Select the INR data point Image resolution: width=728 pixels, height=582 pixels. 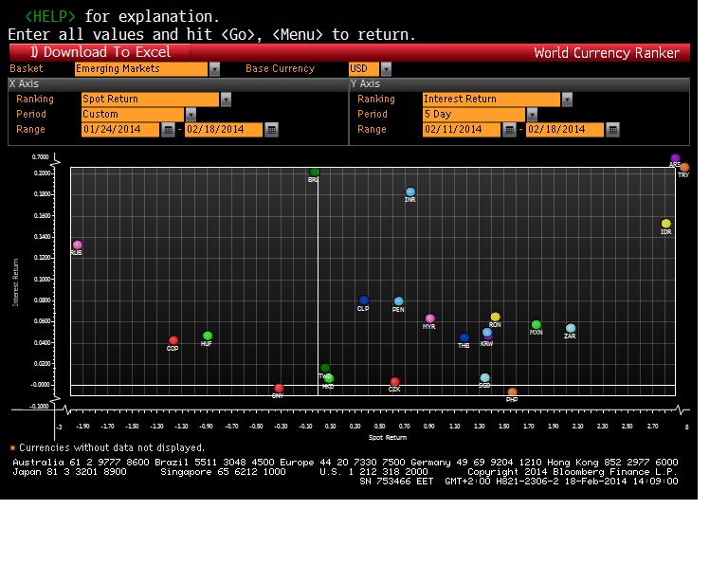click(409, 191)
